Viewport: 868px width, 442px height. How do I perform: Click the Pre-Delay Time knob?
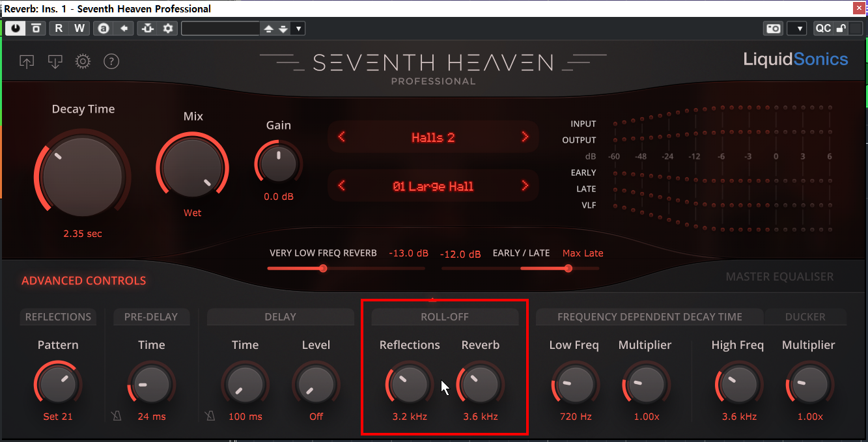[x=152, y=385]
